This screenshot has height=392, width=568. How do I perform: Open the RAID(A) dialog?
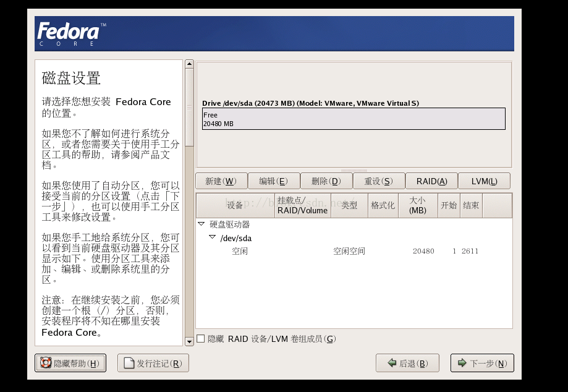click(x=431, y=181)
